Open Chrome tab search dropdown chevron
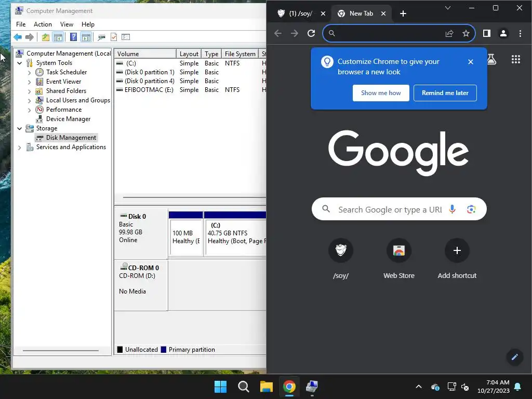Viewport: 532px width, 399px height. point(448,8)
